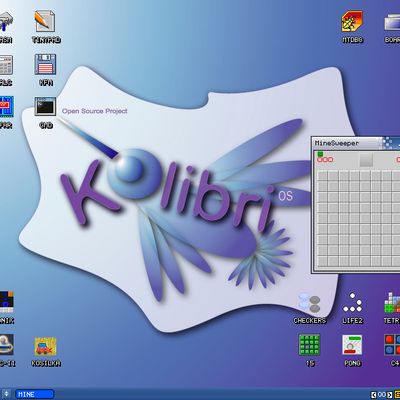Select the MINE task in taskbar
This screenshot has height=400, width=400.
click(34, 394)
